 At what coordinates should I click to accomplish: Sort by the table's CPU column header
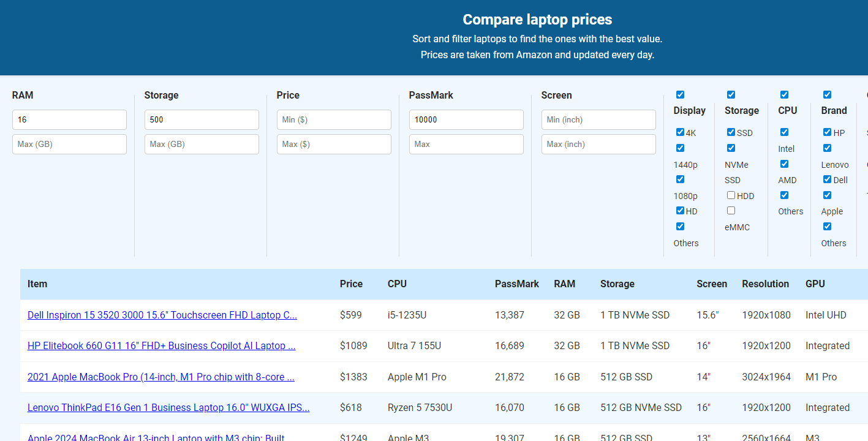(397, 284)
